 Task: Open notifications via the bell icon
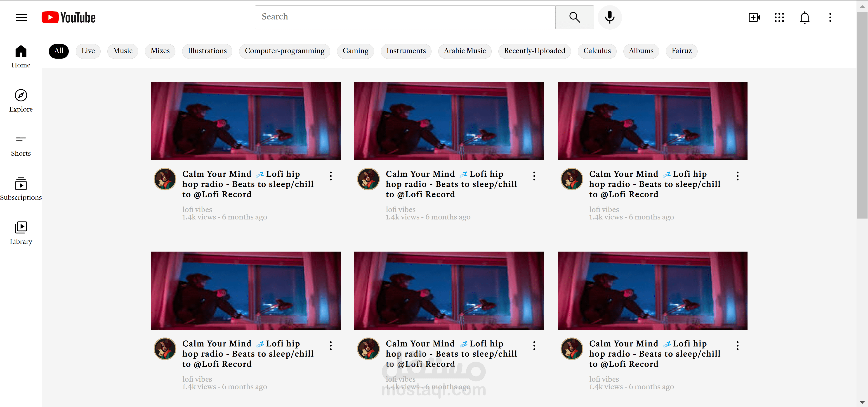point(804,17)
